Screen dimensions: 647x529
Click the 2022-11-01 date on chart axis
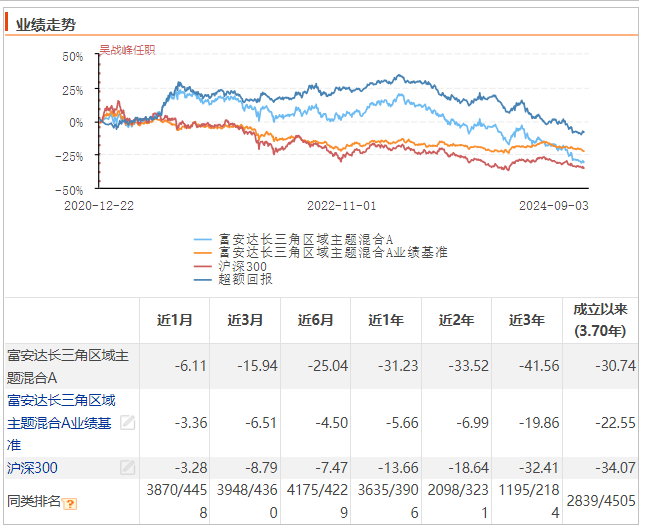[x=341, y=204]
